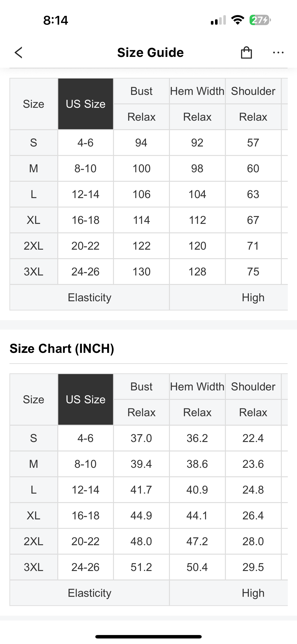This screenshot has height=644, width=297.
Task: Open the three-dot more options menu
Action: [278, 53]
